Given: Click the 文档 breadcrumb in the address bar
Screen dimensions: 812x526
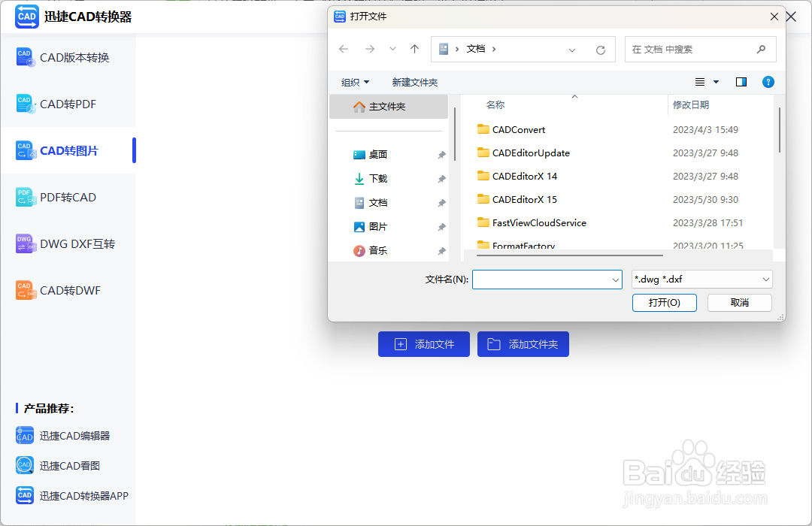Looking at the screenshot, I should (x=476, y=49).
